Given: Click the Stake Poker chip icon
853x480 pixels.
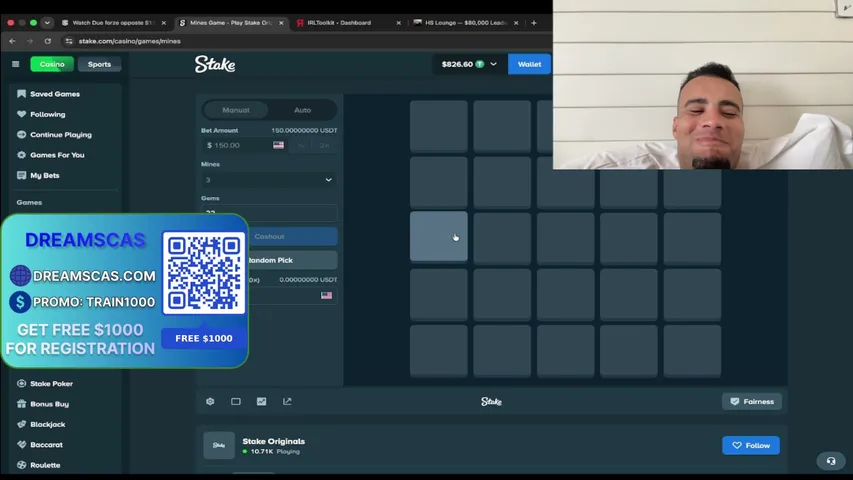Looking at the screenshot, I should pos(21,384).
